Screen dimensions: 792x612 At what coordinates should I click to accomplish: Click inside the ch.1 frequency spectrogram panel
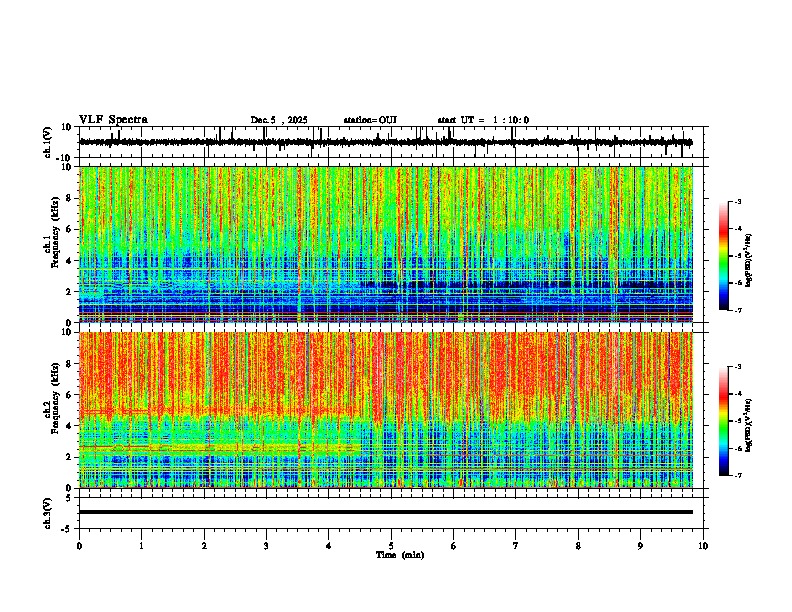pyautogui.click(x=386, y=244)
